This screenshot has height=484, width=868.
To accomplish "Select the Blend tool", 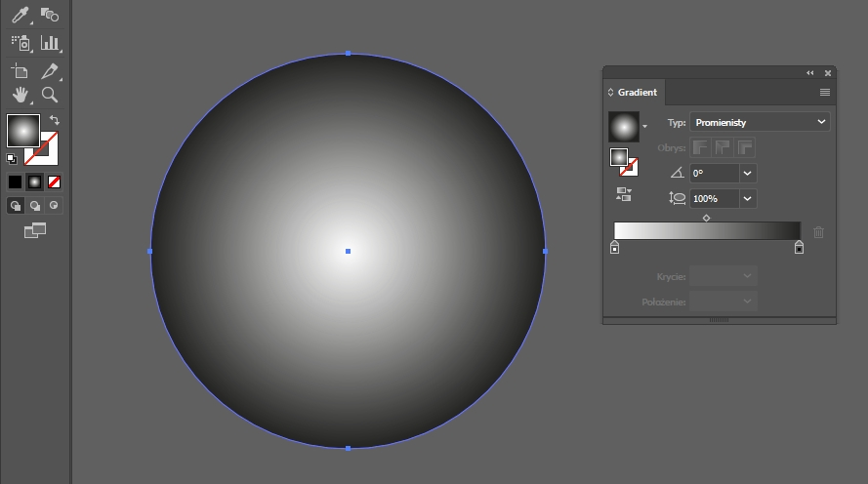I will [x=49, y=15].
